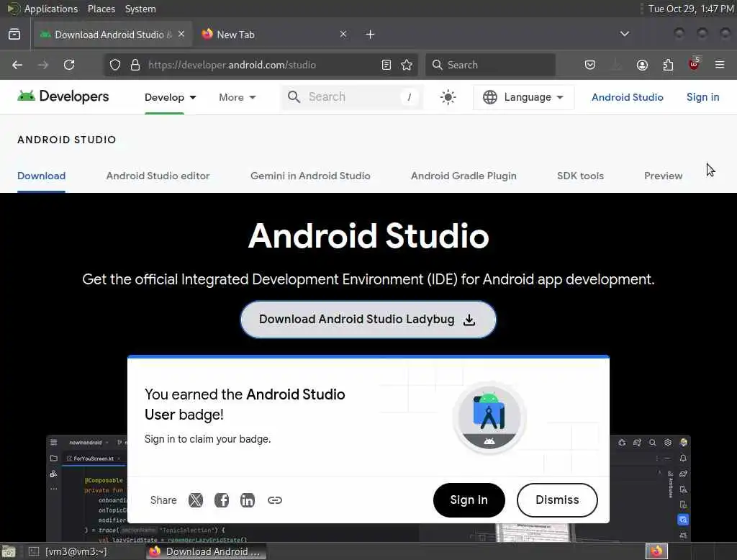Open browser extensions puzzle icon
The width and height of the screenshot is (737, 560).
tap(668, 65)
